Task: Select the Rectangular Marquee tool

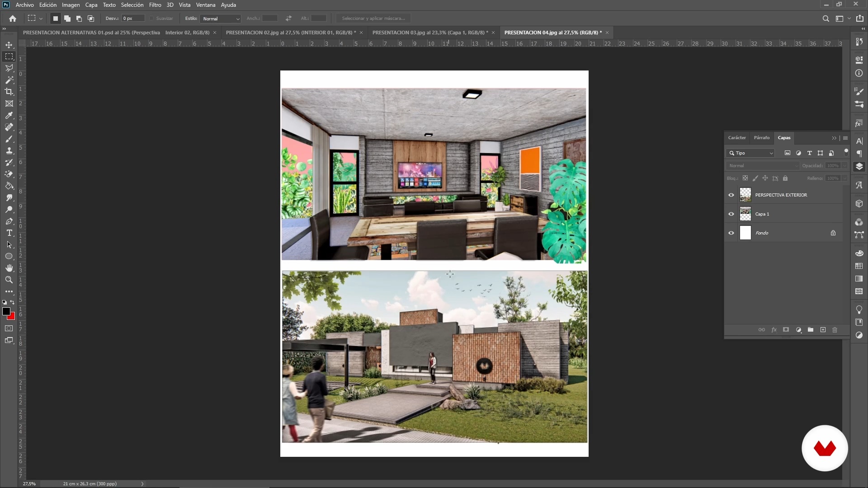Action: tap(9, 56)
